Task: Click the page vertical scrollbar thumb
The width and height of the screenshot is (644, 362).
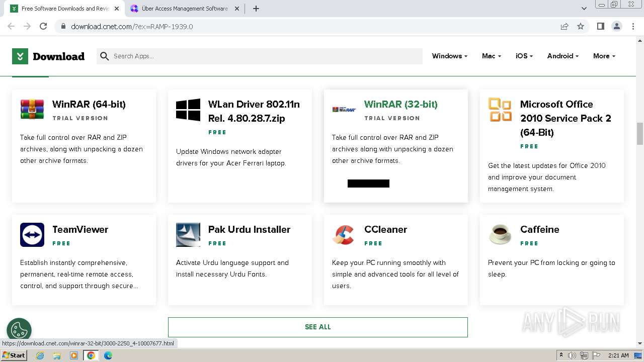Action: pyautogui.click(x=640, y=133)
